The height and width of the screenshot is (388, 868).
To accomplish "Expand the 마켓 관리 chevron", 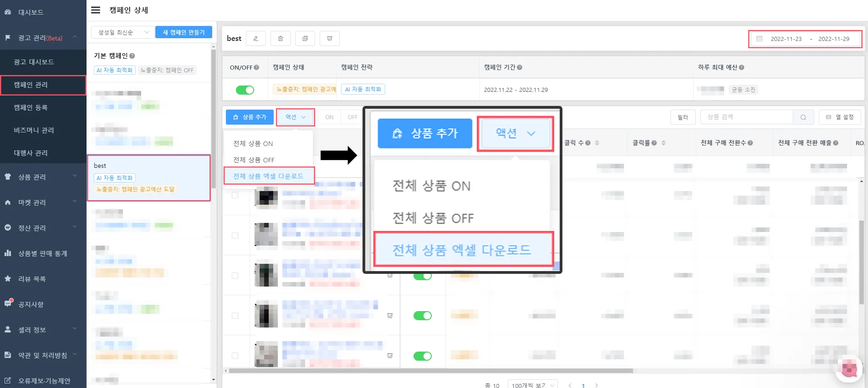I will [x=75, y=202].
